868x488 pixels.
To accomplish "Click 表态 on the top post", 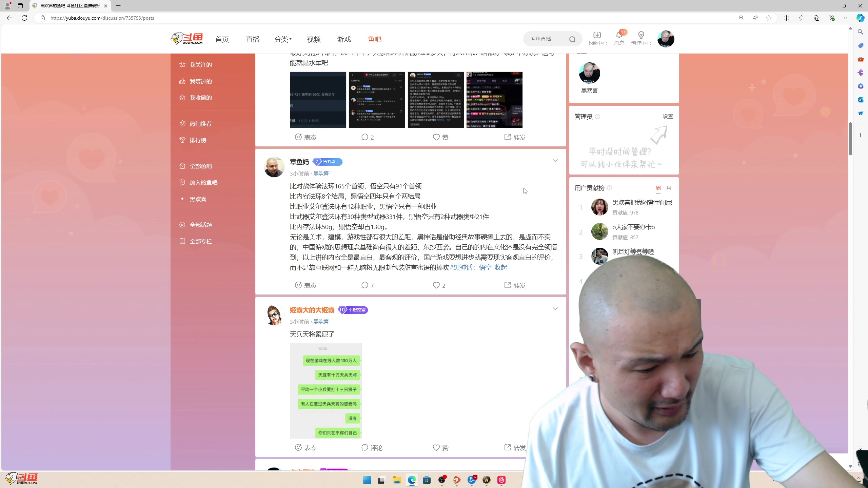I will [305, 137].
